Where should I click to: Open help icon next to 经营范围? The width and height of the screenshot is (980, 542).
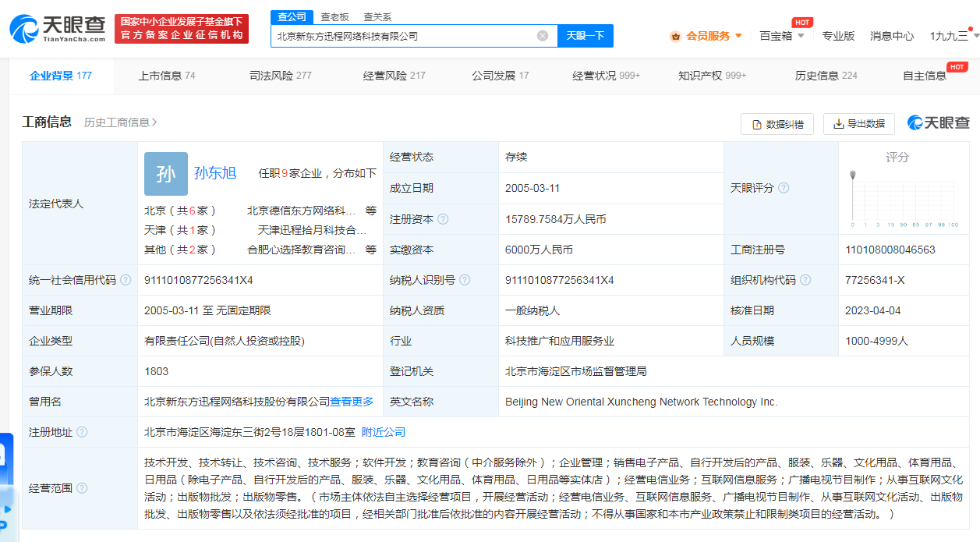(x=82, y=488)
